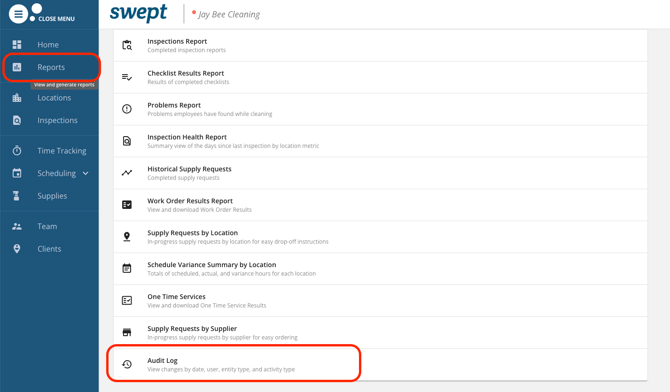Click the Supply Requests by Location pin icon

click(127, 237)
